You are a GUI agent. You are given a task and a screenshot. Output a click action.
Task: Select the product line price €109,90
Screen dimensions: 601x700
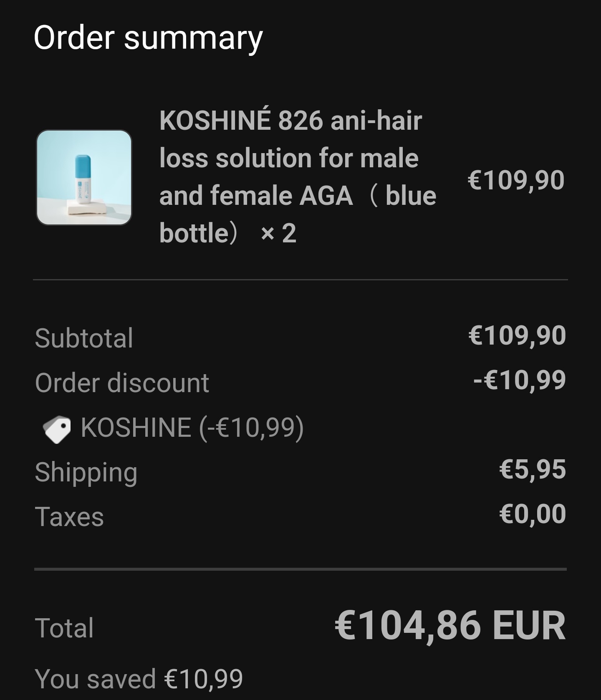516,180
